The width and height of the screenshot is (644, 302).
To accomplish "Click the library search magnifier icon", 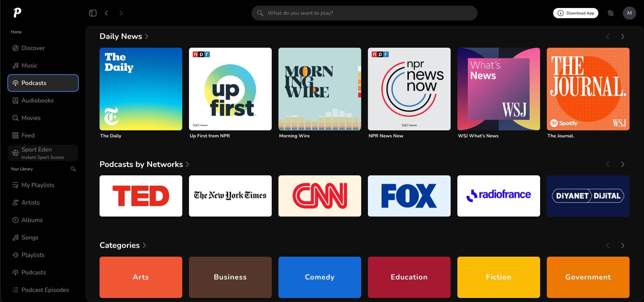I will (x=73, y=169).
